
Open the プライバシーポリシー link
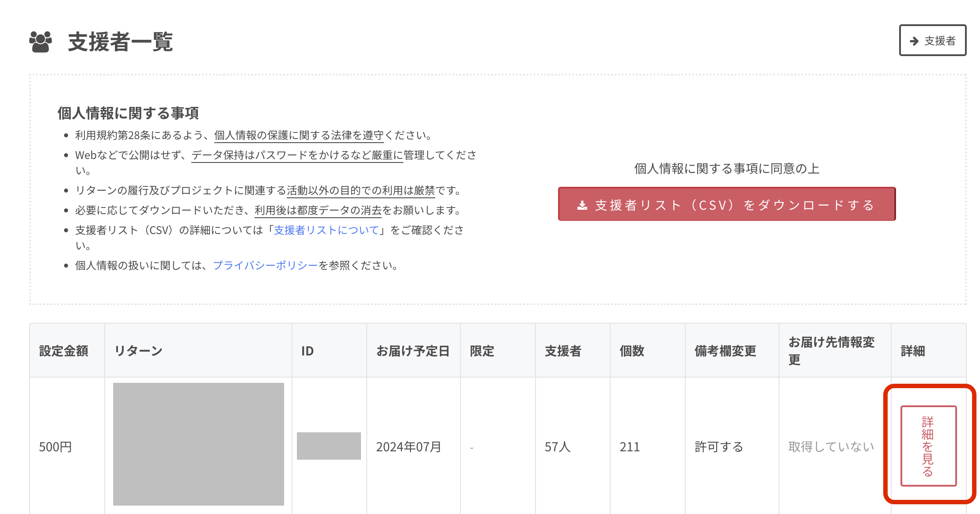(265, 265)
